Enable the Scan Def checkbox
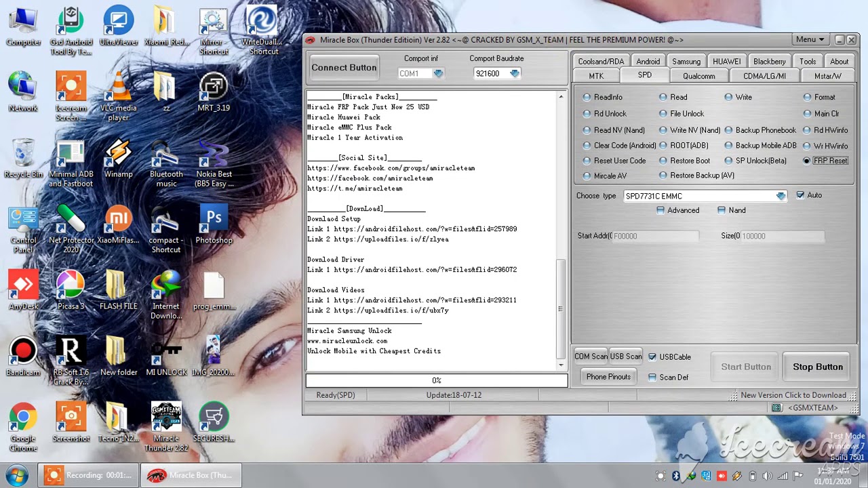Screen dimensions: 868x488 click(x=652, y=378)
